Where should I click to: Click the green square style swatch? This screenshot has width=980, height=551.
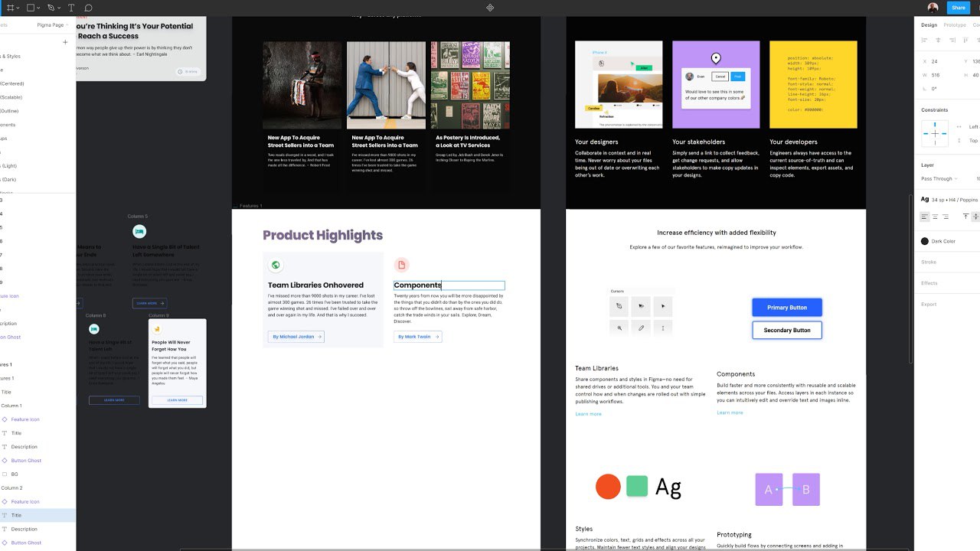[x=637, y=486]
